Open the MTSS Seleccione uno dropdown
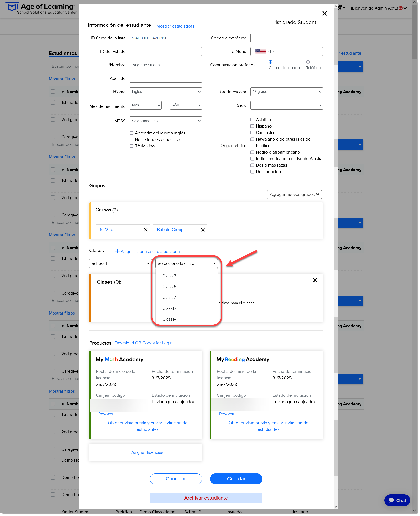Image resolution: width=420 pixels, height=516 pixels. pos(166,121)
